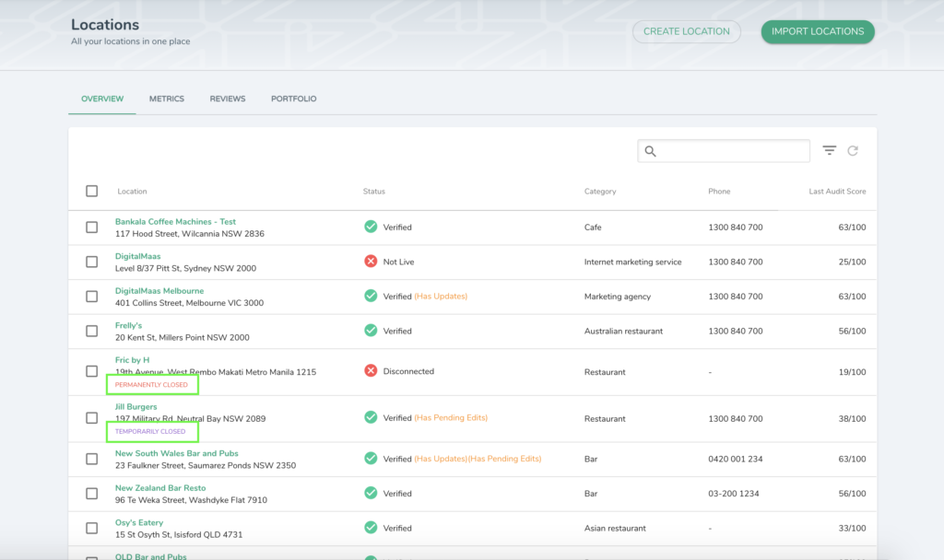Click the Category column header
This screenshot has height=560, width=944.
click(x=599, y=192)
